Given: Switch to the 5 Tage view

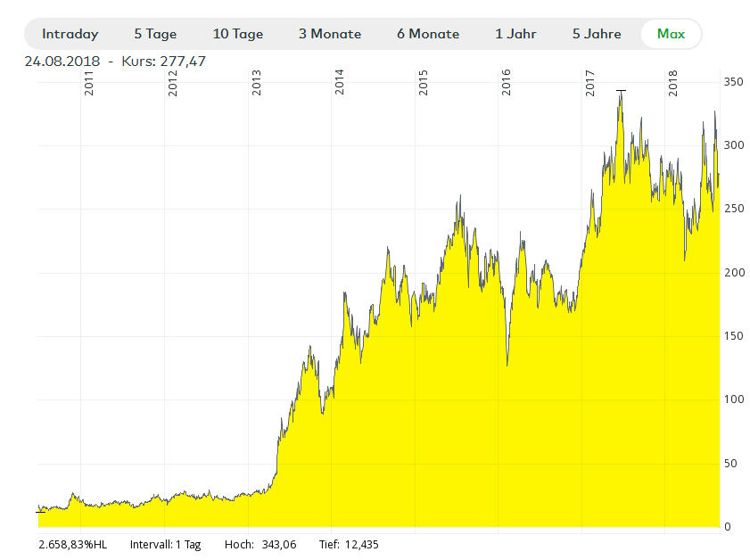Looking at the screenshot, I should [x=155, y=34].
